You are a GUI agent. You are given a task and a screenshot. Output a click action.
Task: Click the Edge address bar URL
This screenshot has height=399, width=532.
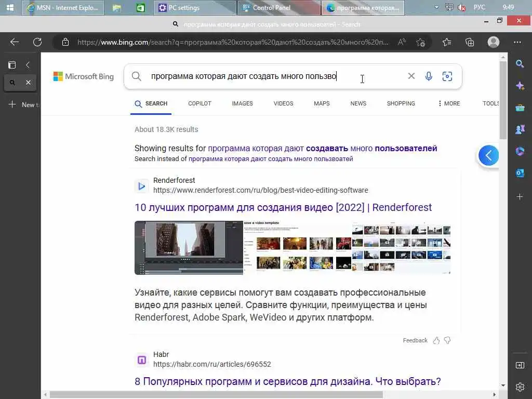(233, 42)
